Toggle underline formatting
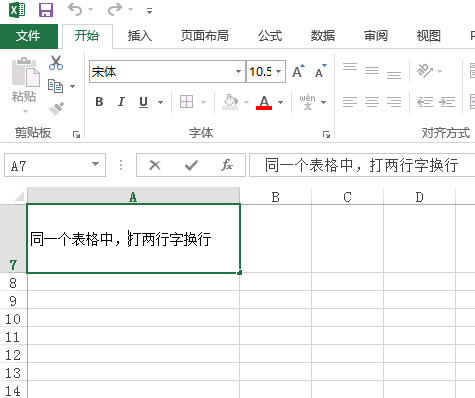 click(x=143, y=102)
